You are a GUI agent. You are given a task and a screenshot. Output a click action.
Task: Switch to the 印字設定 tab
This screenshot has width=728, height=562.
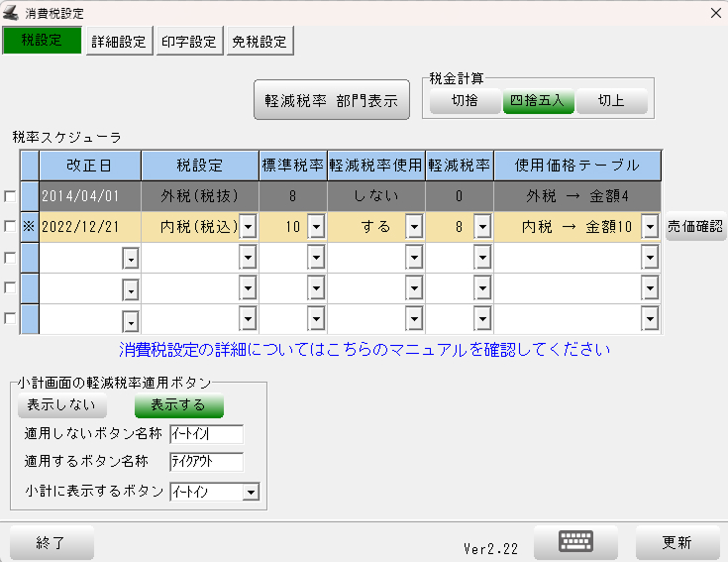coord(188,42)
